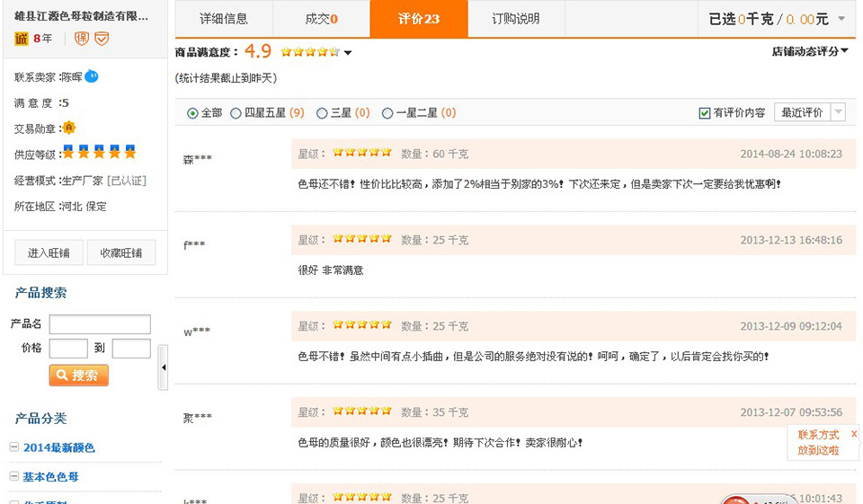The width and height of the screenshot is (863, 504).
Task: Click star rating of w*** review
Action: 361,324
